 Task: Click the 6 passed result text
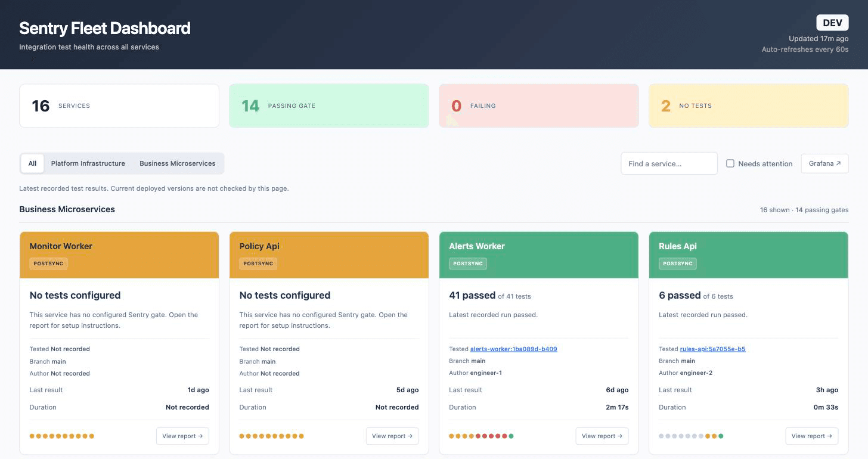tap(680, 295)
